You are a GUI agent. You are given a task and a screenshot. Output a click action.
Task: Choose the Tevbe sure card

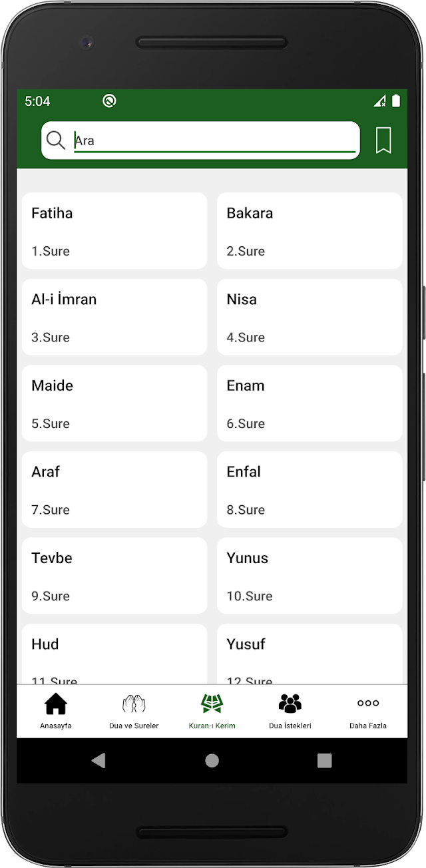pyautogui.click(x=114, y=576)
